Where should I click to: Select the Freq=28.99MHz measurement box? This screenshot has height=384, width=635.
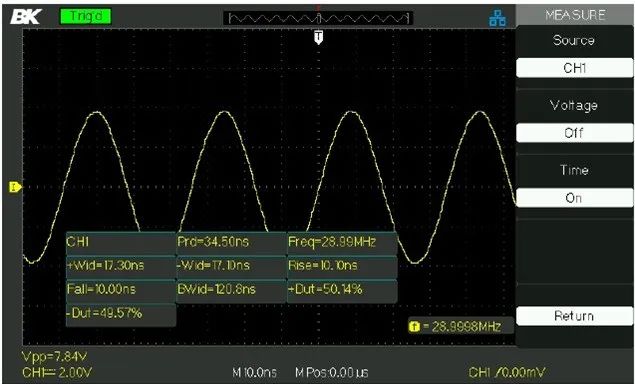point(342,243)
